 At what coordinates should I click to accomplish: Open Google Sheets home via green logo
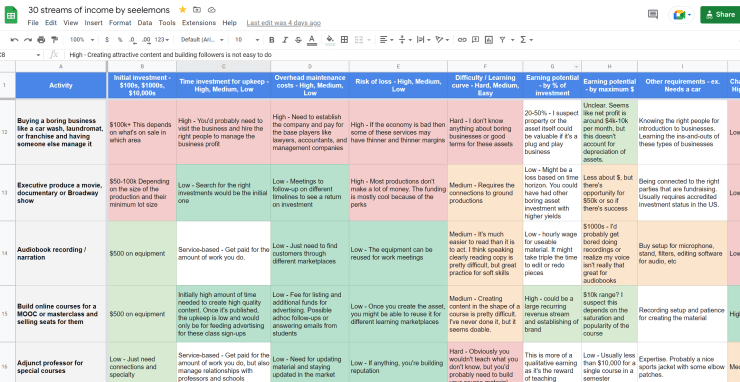(11, 15)
